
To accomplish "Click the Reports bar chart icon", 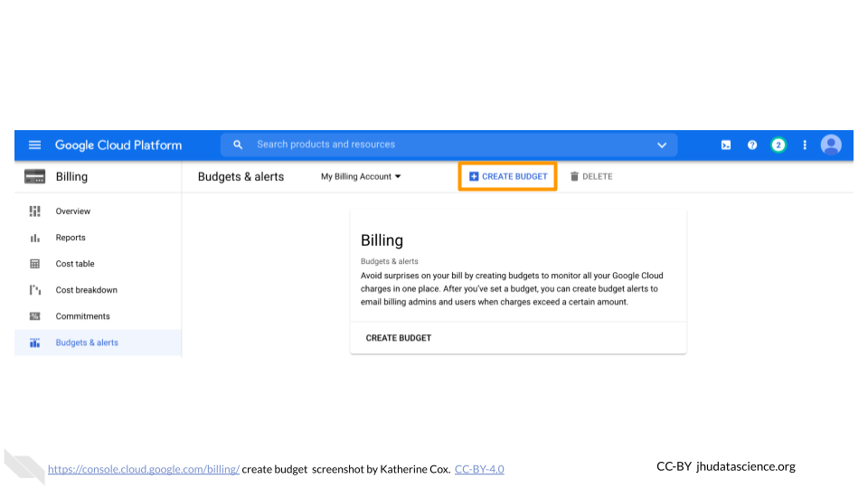I will [x=35, y=238].
